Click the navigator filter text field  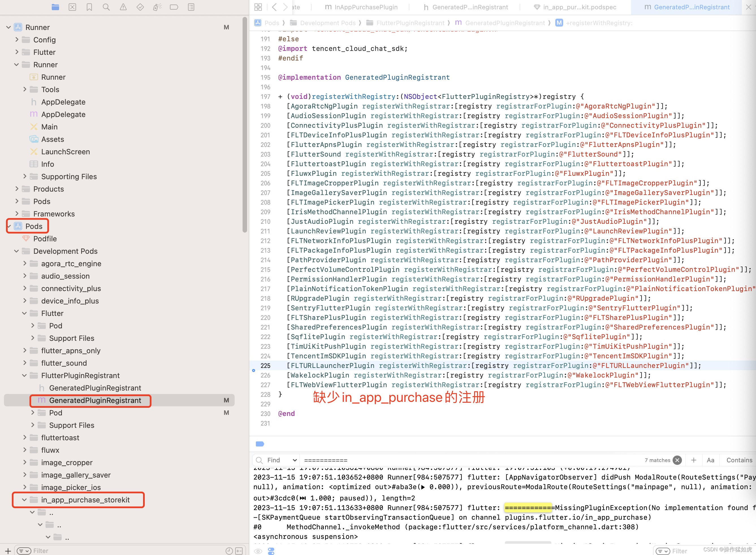pos(128,551)
